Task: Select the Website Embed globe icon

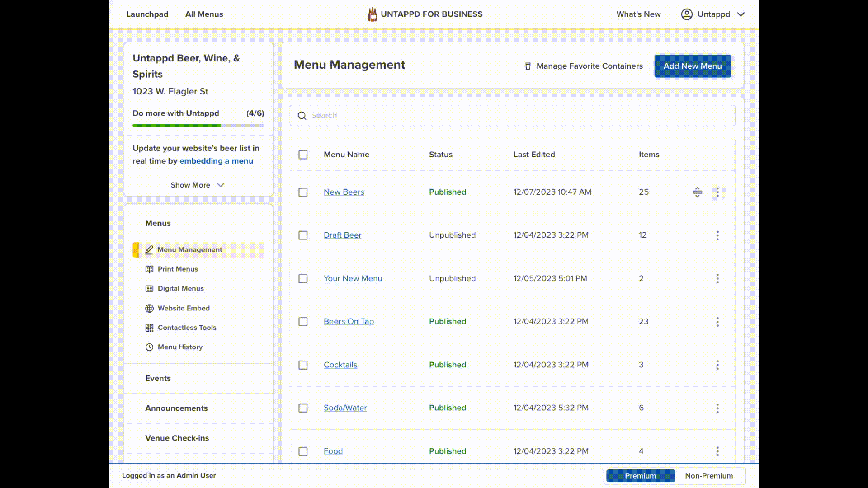Action: click(149, 308)
